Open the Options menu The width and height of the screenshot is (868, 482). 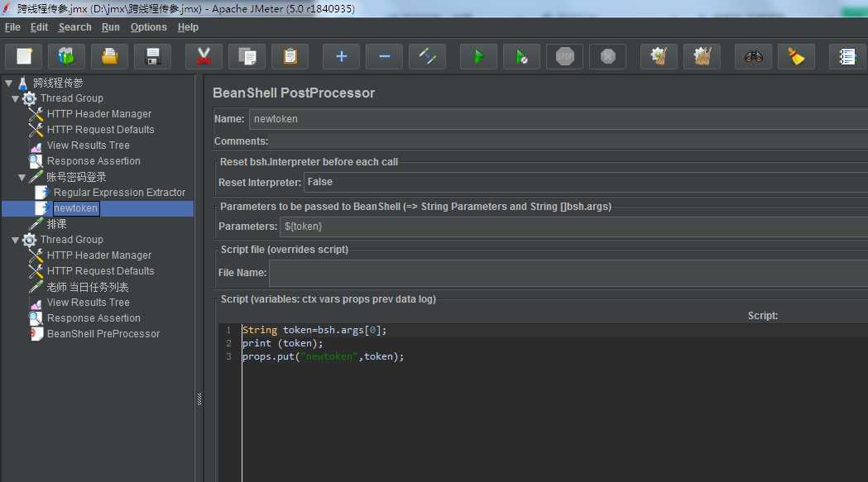[x=148, y=27]
